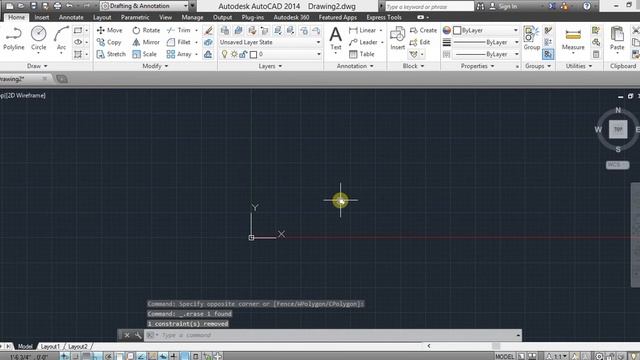Expand the Properties panel
The image size is (640, 360).
tap(477, 66)
